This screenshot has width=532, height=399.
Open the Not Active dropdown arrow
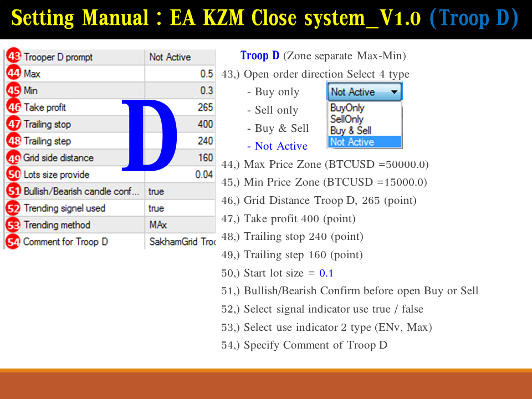point(394,92)
